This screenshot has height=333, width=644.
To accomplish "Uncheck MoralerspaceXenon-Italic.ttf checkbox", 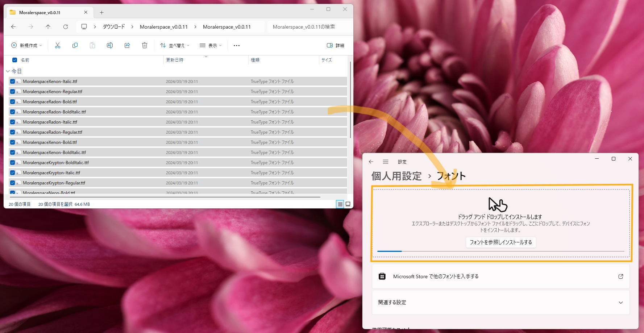I will pyautogui.click(x=12, y=82).
